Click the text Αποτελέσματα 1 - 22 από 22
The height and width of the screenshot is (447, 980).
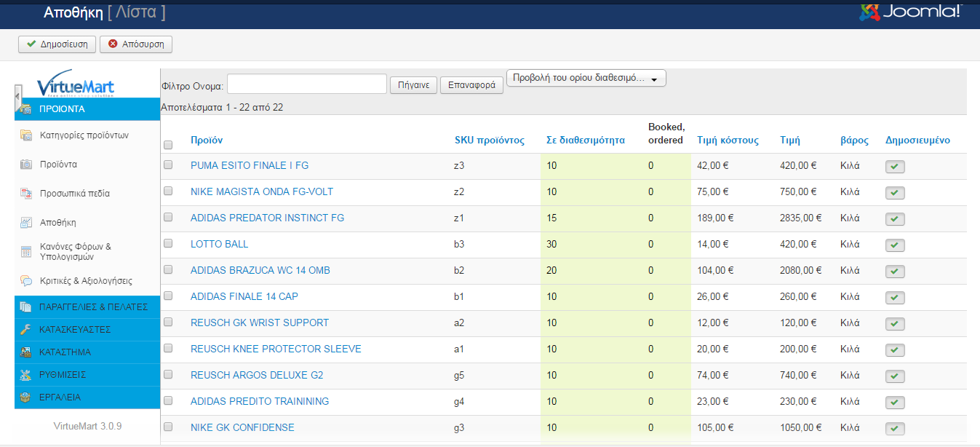222,108
